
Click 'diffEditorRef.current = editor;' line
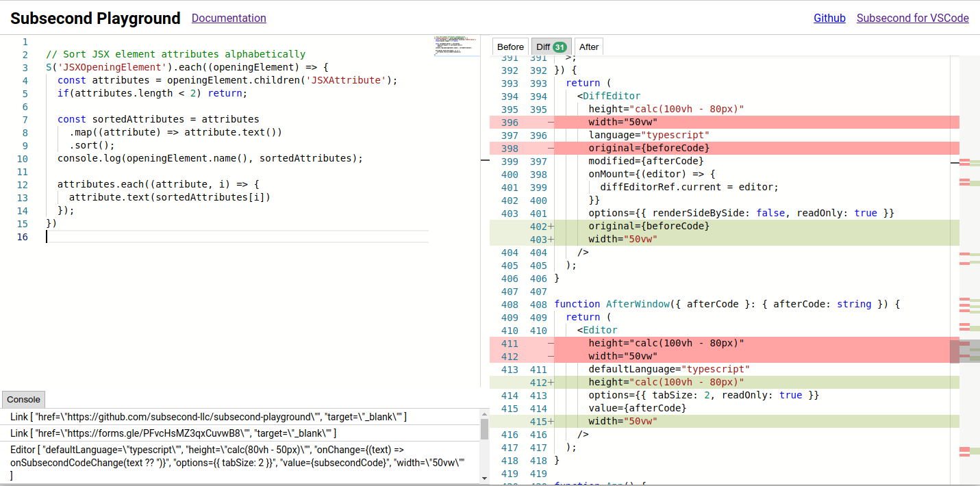point(690,188)
